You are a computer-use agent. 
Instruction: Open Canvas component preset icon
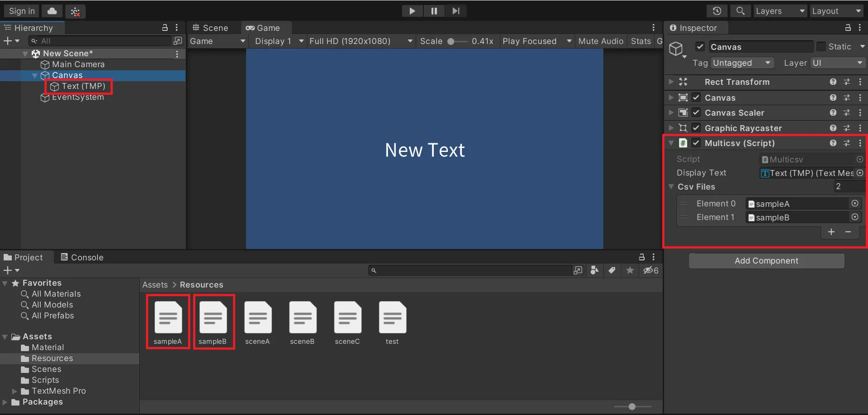(847, 98)
